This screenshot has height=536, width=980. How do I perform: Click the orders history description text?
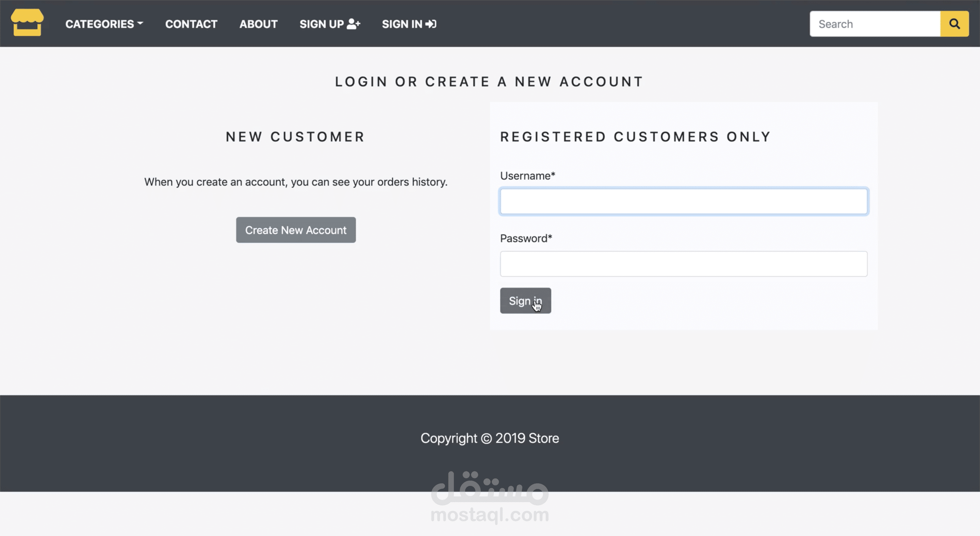click(x=296, y=182)
